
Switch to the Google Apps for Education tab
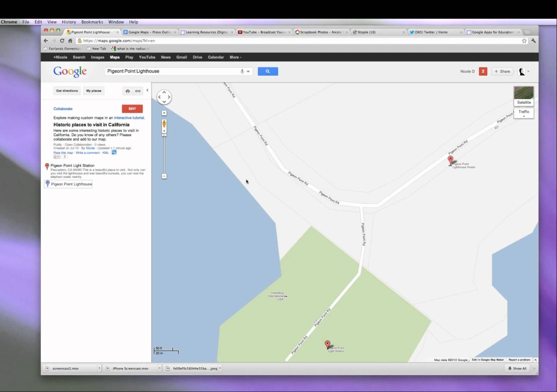(493, 32)
